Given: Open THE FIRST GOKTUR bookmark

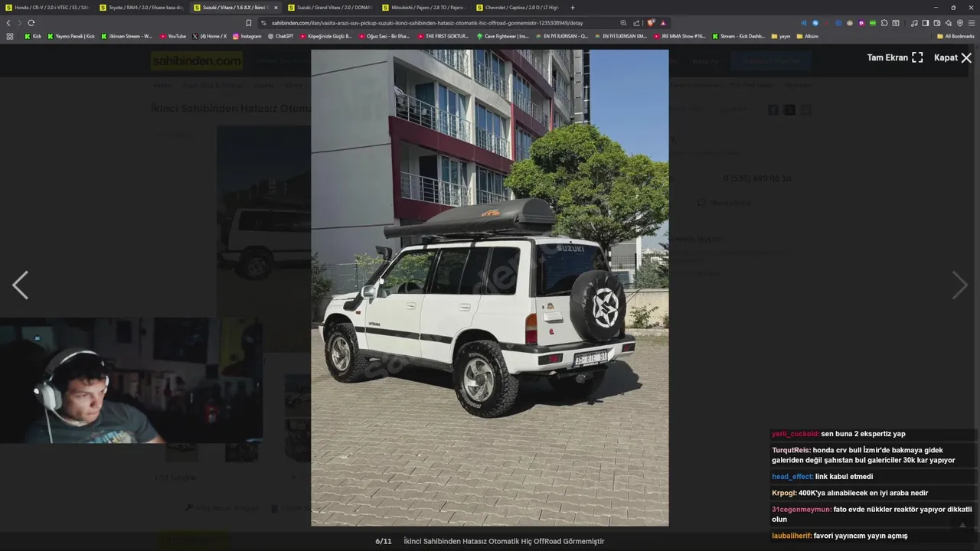Looking at the screenshot, I should point(443,36).
